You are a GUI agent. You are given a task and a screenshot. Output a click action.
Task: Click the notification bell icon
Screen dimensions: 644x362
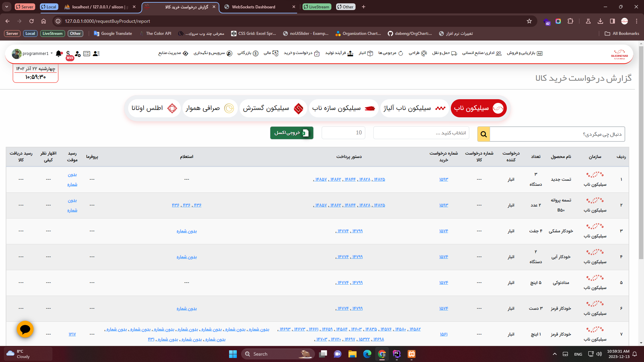[59, 53]
